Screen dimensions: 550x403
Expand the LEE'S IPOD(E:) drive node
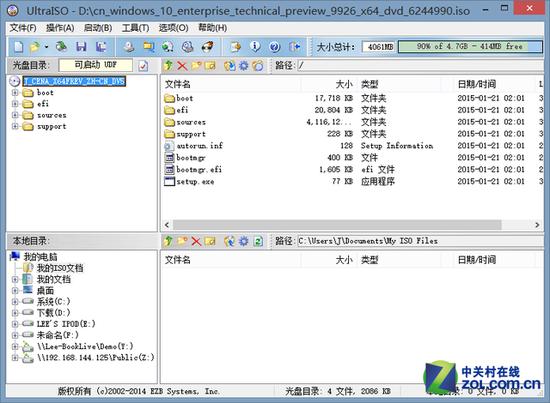[x=15, y=324]
